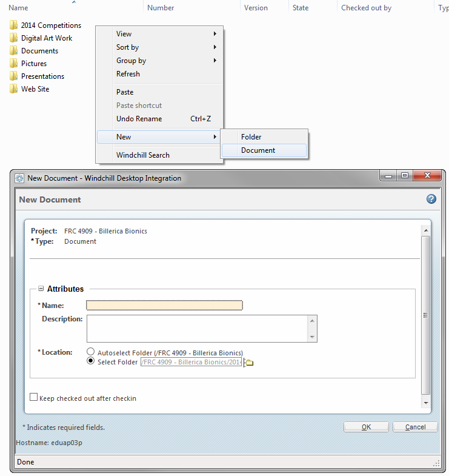449x476 pixels.
Task: Expand the Sort by submenu arrow
Action: (215, 47)
